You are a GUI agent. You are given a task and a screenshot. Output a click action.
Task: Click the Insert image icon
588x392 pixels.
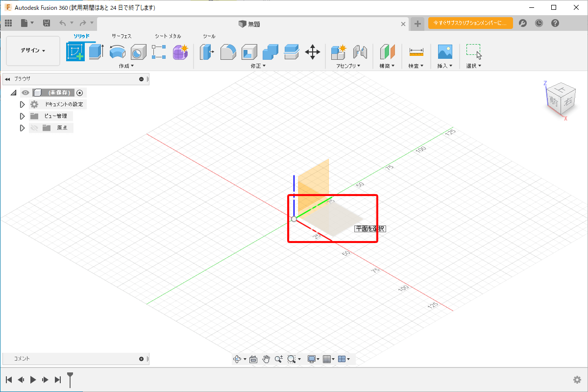[x=445, y=52]
